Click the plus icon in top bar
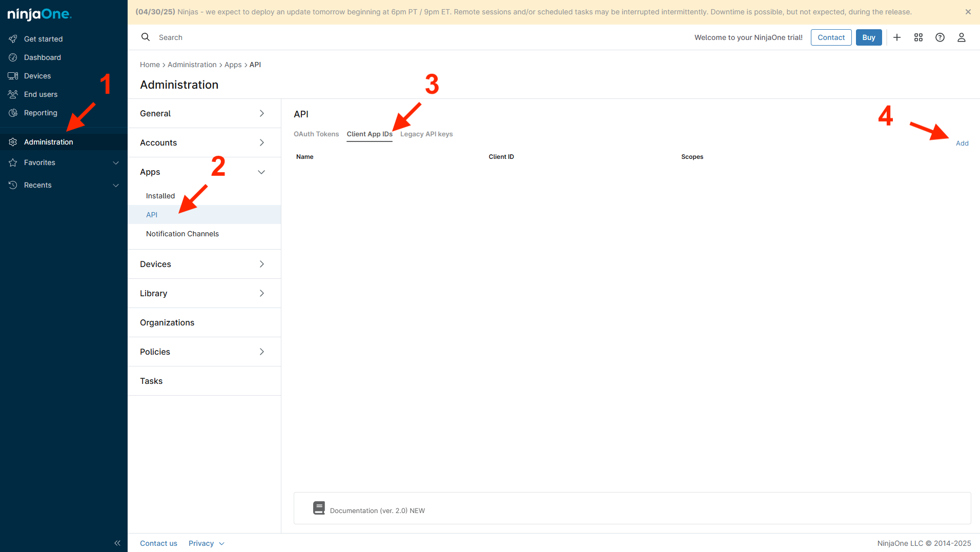This screenshot has height=552, width=980. 897,37
